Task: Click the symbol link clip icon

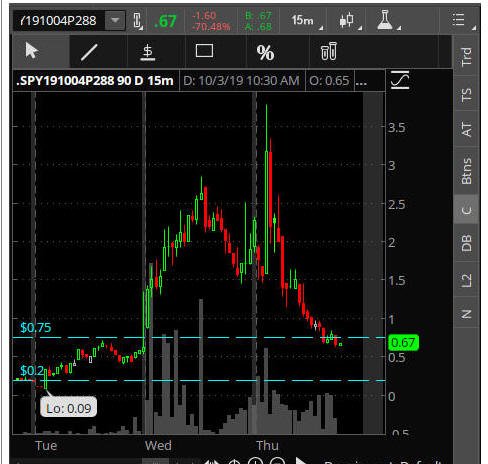Action: coord(137,20)
